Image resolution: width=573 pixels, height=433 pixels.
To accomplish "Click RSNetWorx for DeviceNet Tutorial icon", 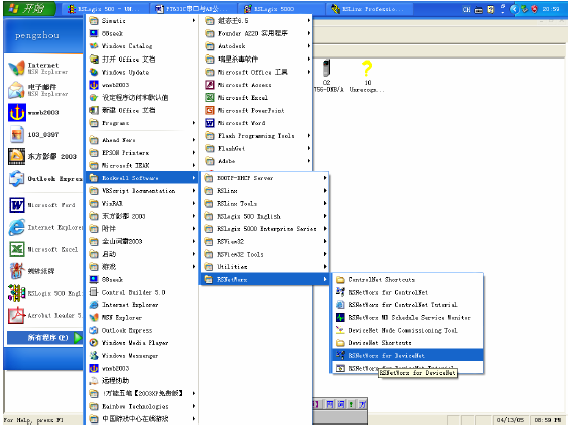I will pyautogui.click(x=340, y=368).
